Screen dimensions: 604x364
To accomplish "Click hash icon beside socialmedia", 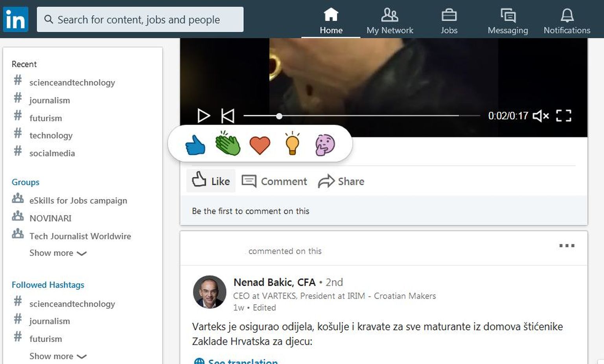I will [18, 150].
